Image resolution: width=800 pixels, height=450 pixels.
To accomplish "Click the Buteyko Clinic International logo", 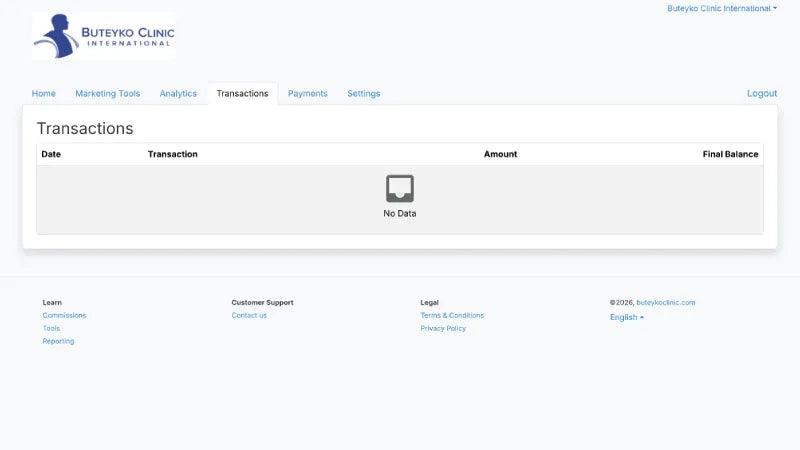I will pyautogui.click(x=104, y=36).
